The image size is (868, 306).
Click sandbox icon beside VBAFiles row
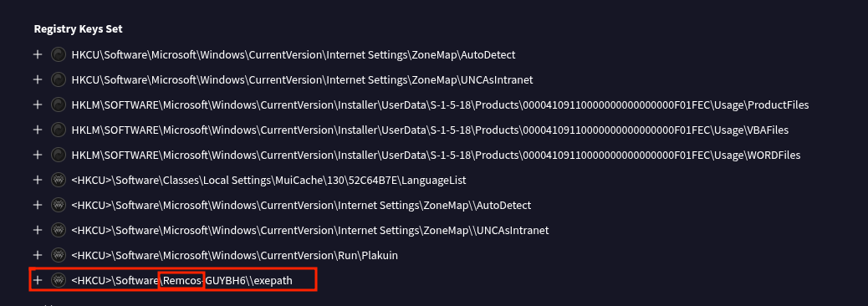(x=59, y=130)
